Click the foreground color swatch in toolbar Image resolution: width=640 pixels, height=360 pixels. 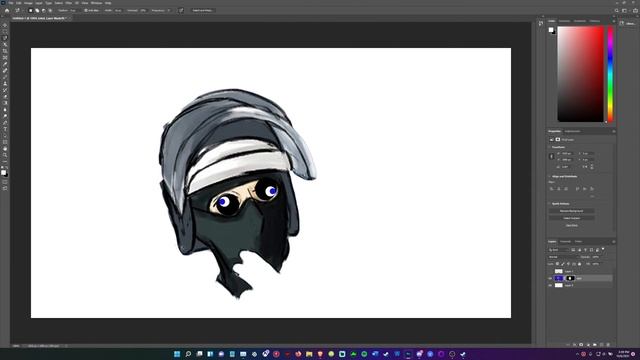3,172
